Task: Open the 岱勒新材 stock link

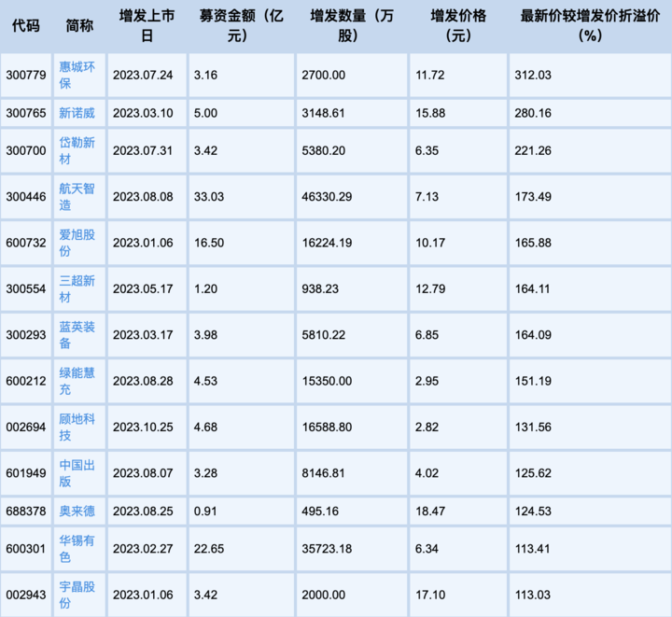Action: tap(77, 151)
